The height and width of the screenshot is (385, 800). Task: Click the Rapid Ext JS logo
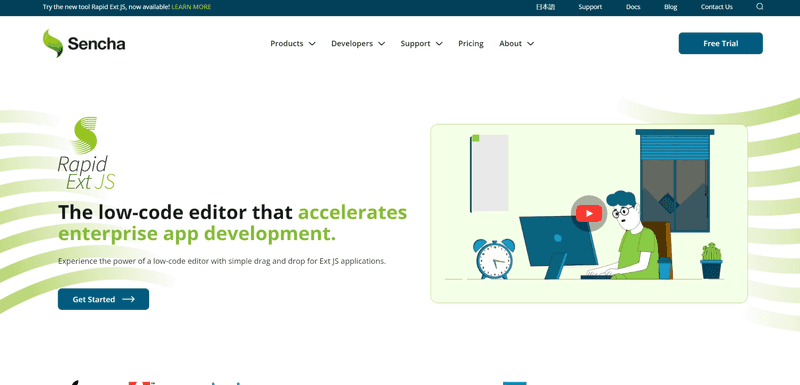tap(86, 153)
